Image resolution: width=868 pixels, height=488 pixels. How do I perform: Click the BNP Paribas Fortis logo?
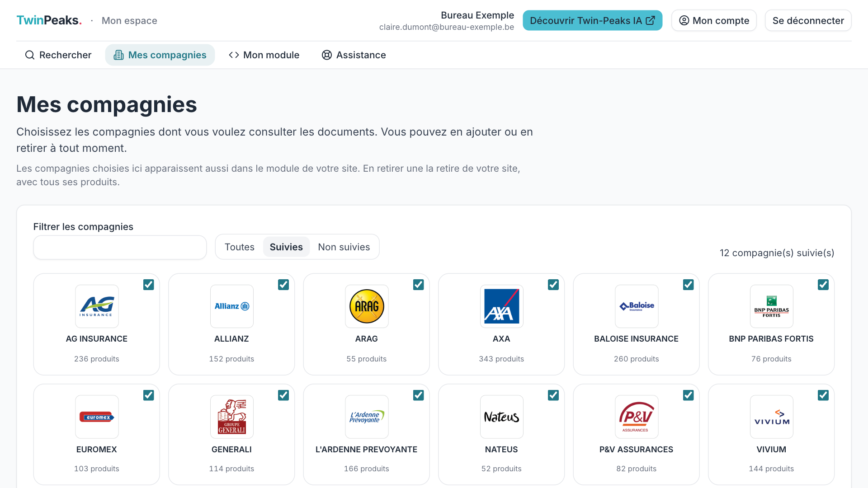[772, 306]
